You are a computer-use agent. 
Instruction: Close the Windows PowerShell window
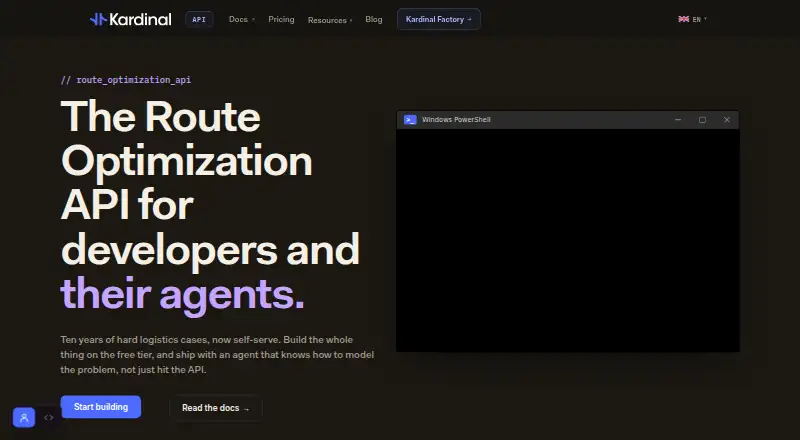(727, 120)
